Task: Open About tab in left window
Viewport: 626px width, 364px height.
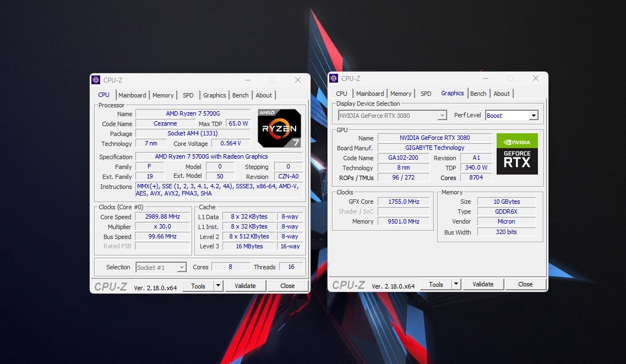Action: coord(264,95)
